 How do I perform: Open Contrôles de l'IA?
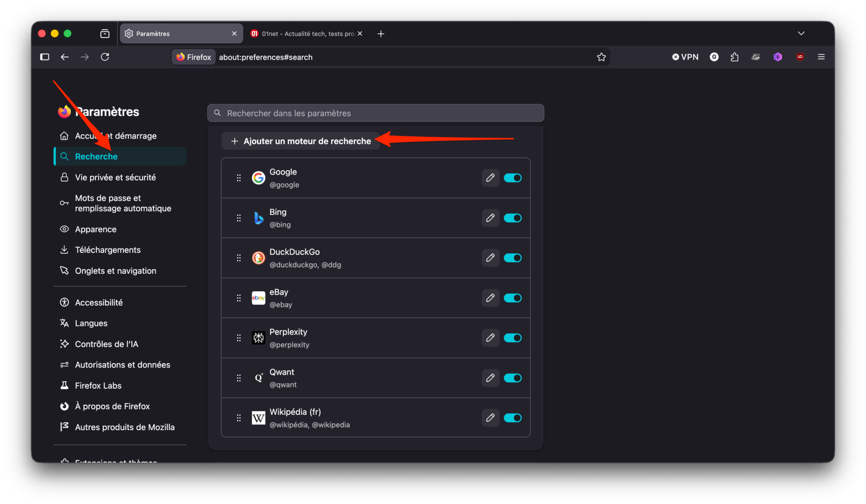click(x=120, y=344)
